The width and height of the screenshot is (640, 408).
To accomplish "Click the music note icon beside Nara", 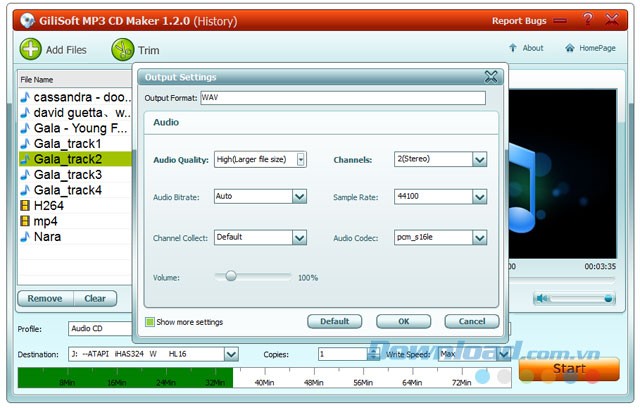I will 25,237.
